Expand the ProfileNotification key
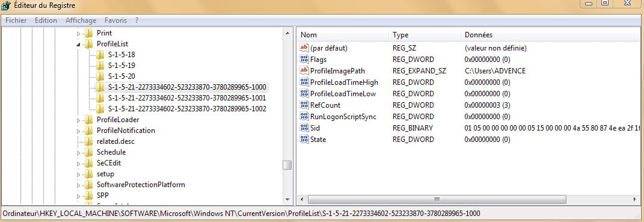Screen dimensions: 644x222 (x=78, y=131)
